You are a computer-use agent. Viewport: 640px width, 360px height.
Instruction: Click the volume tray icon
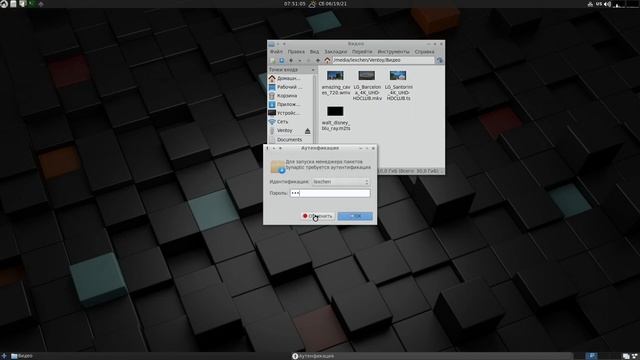click(x=607, y=4)
